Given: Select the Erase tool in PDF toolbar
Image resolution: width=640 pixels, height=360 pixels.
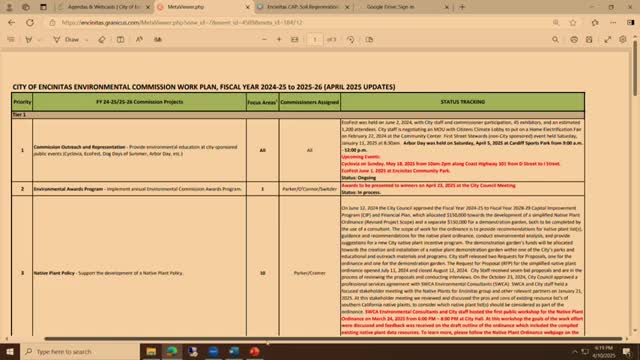Looking at the screenshot, I should click(x=102, y=40).
